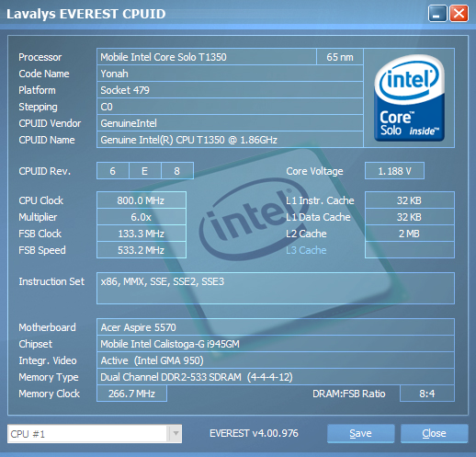Click the Close button
476x457 pixels.
coord(434,433)
